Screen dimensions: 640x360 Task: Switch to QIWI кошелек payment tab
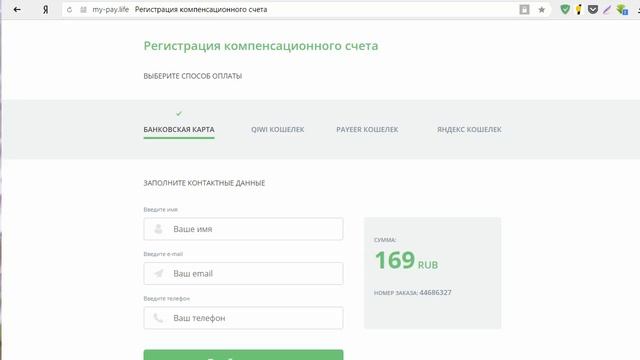[x=278, y=129]
